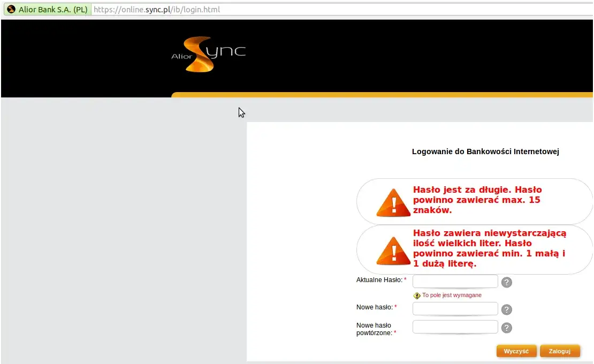Click the 'Aktualne Hasło:' field label

tap(379, 280)
